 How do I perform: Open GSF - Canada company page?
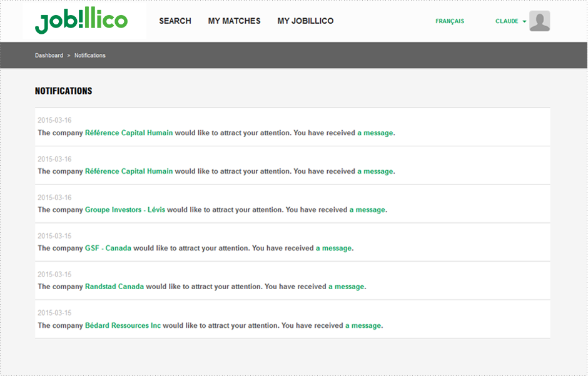[x=108, y=248]
